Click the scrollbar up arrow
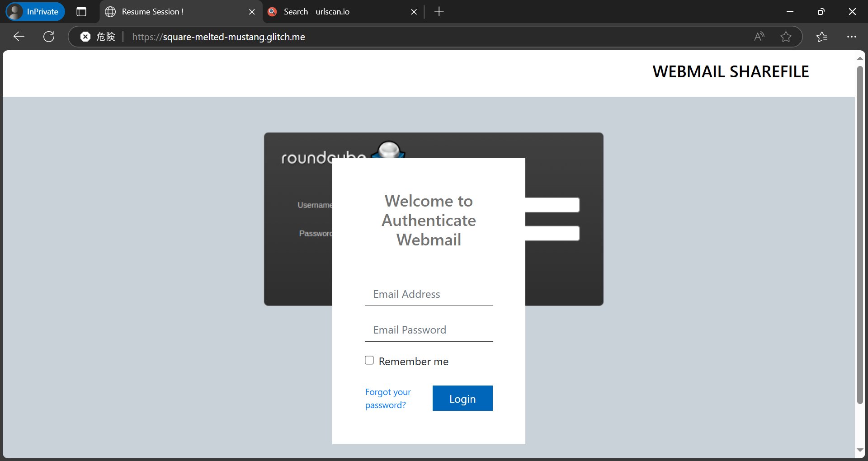This screenshot has height=461, width=868. 860,58
